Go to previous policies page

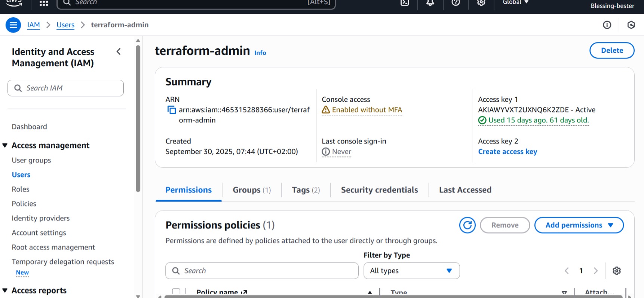[567, 271]
